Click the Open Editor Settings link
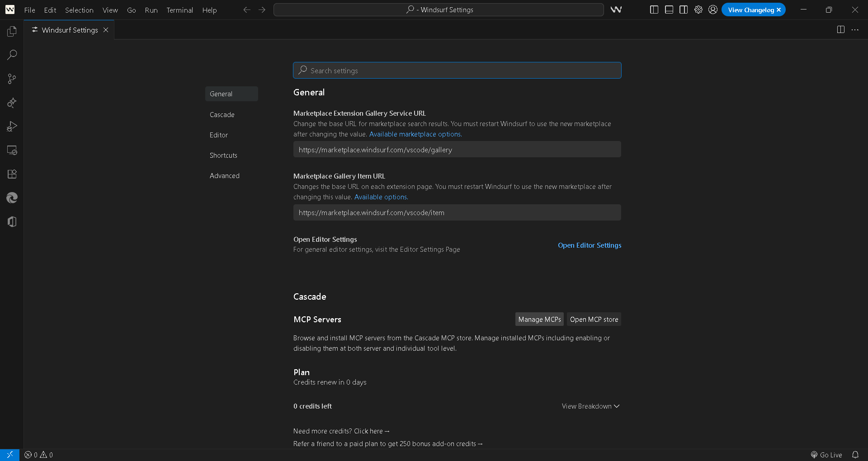Viewport: 868px width, 461px height. click(589, 245)
